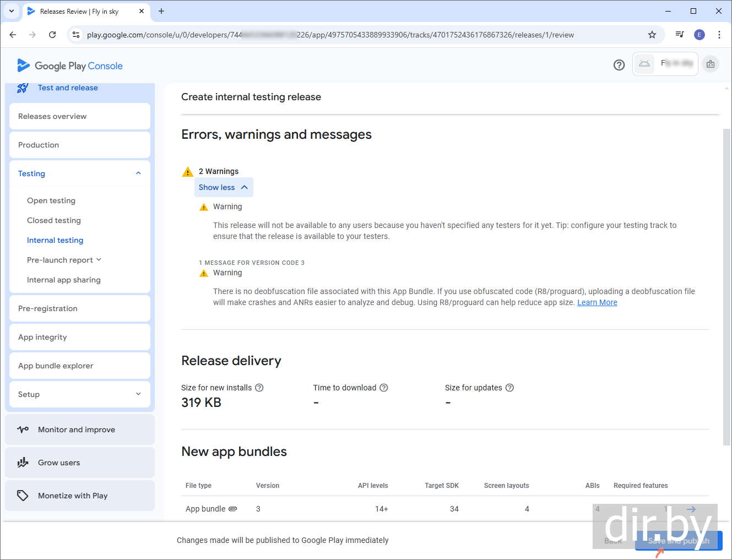
Task: Click the Google Play Console logo
Action: tap(70, 66)
